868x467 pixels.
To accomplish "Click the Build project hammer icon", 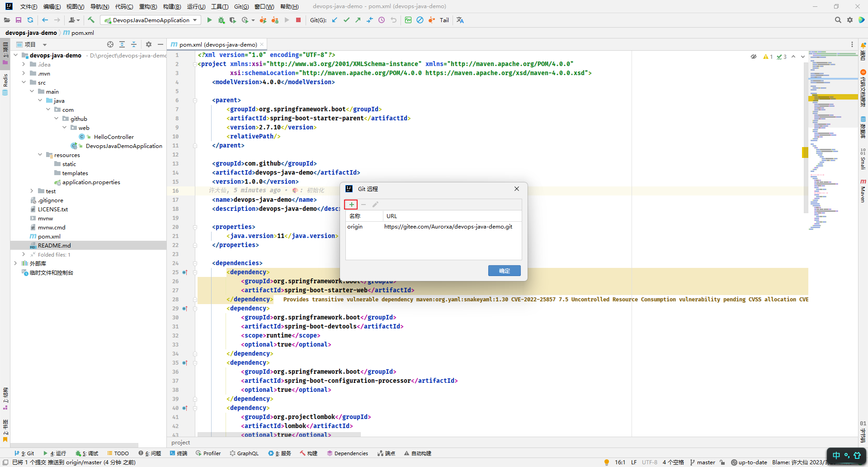I will (x=91, y=20).
